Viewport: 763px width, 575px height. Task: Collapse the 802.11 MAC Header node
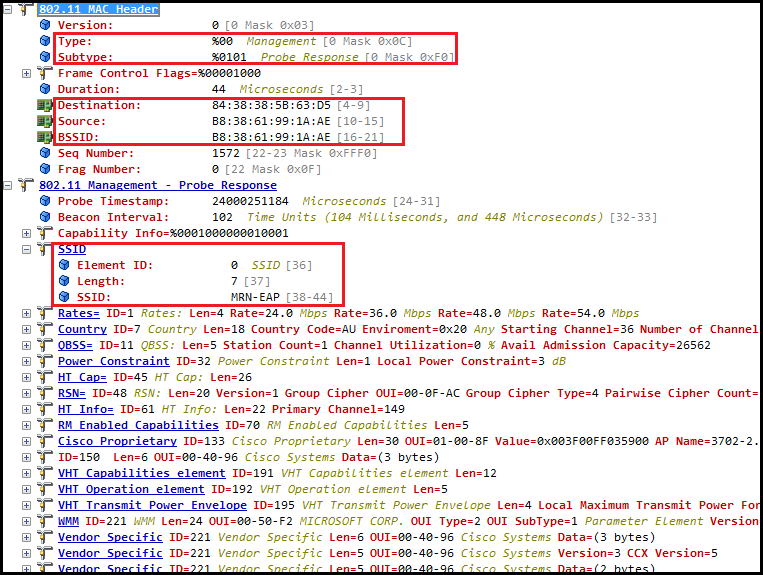[x=9, y=9]
